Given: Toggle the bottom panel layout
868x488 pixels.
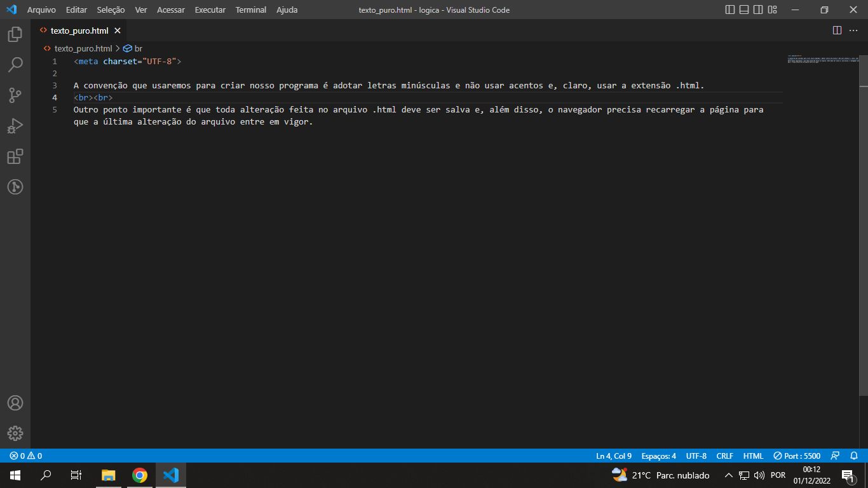Looking at the screenshot, I should 744,10.
